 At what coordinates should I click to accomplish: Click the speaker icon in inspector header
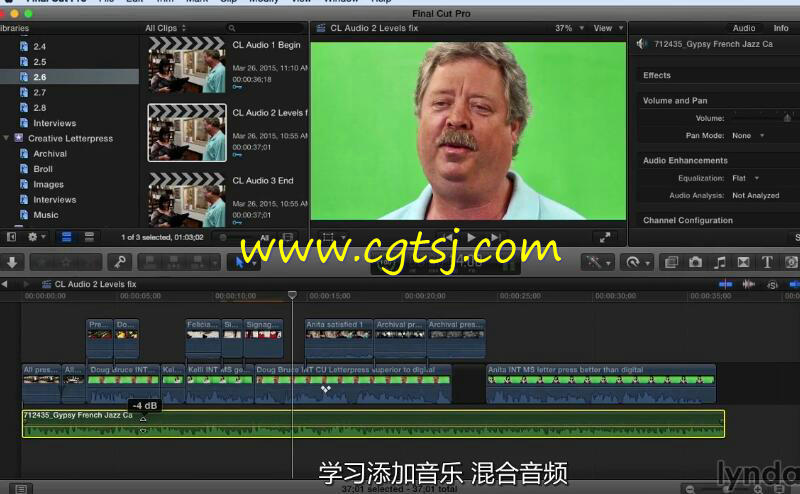641,44
